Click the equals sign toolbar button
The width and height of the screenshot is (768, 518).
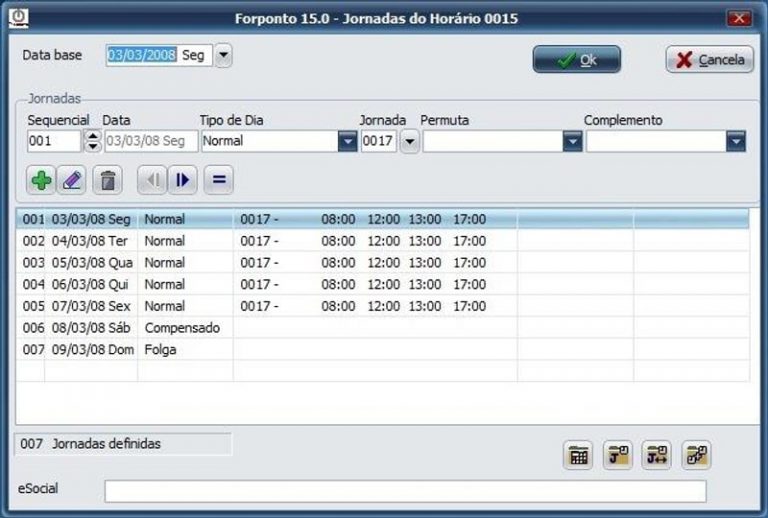[x=219, y=180]
